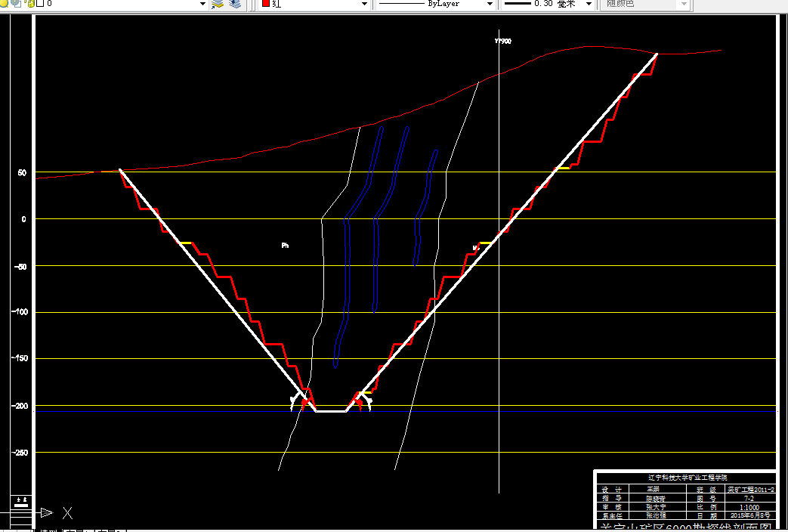Click the 辽宁科技大学矿业工程学院 title text
The height and width of the screenshot is (532, 788).
click(x=688, y=478)
